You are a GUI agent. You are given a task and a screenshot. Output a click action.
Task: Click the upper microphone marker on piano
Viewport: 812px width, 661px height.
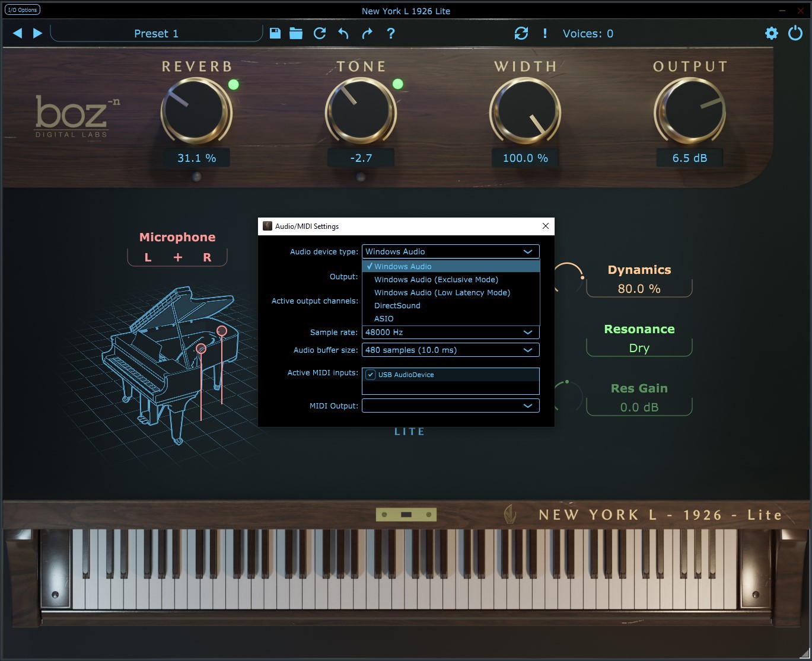[x=222, y=331]
